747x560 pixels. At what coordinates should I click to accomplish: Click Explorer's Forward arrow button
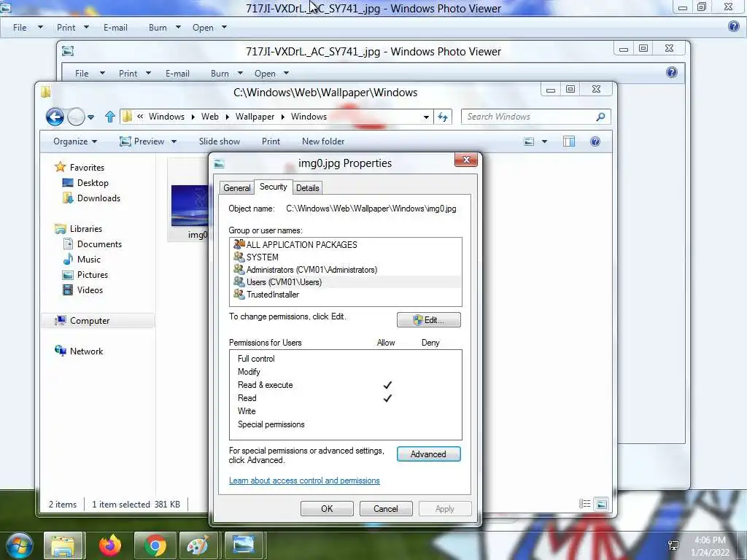76,117
